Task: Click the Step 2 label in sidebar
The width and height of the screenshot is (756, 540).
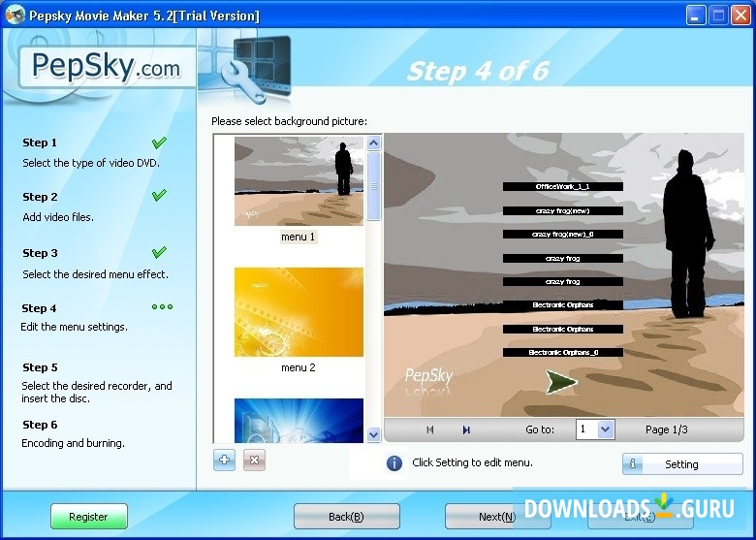Action: [40, 197]
